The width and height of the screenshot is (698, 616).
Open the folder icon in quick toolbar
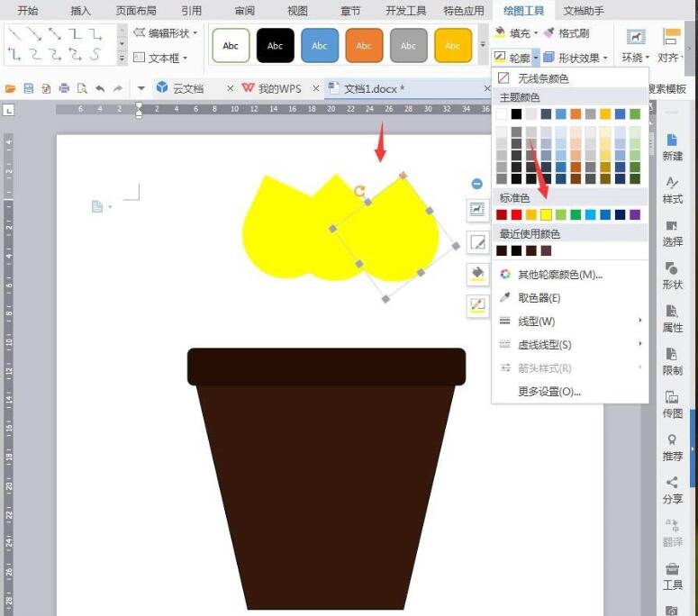coord(10,88)
